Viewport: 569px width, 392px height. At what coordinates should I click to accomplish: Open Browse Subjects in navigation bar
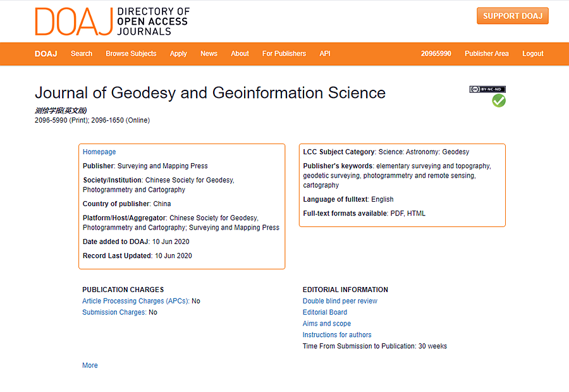pyautogui.click(x=131, y=54)
